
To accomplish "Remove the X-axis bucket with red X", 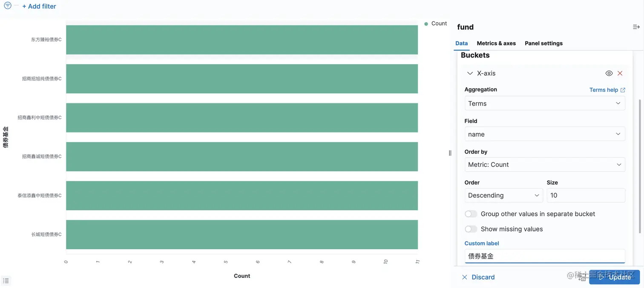I will pos(620,73).
